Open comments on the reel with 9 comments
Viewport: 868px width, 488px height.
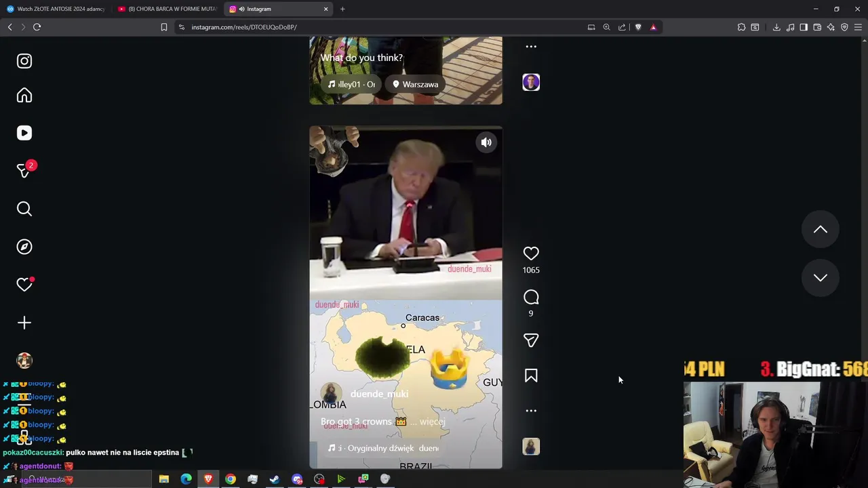[531, 297]
